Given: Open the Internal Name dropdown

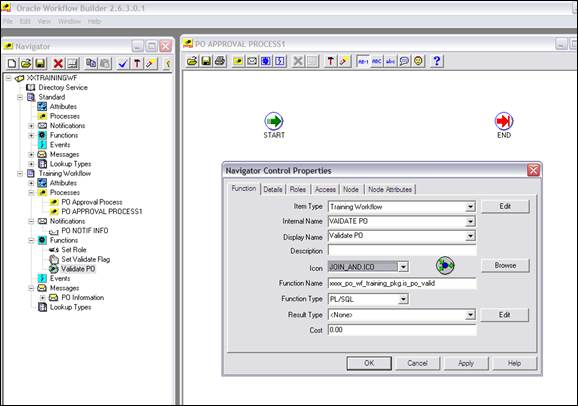Looking at the screenshot, I should [x=470, y=221].
